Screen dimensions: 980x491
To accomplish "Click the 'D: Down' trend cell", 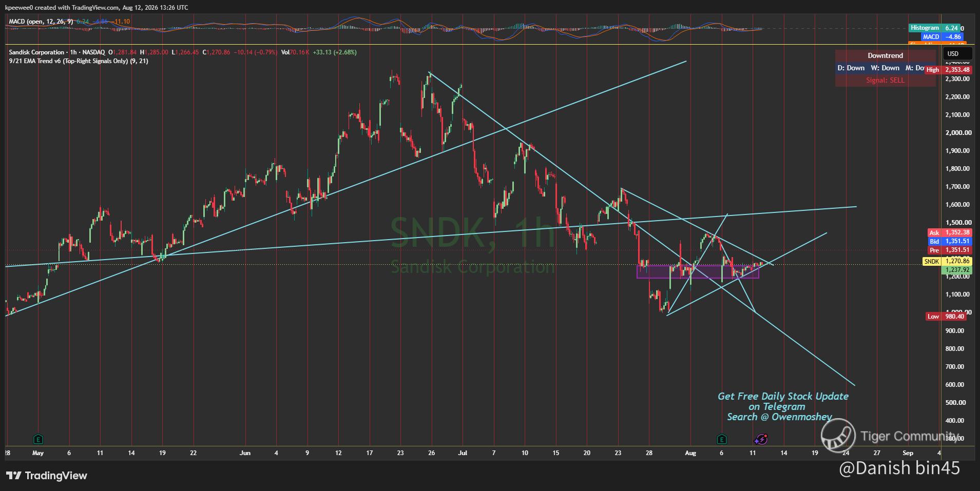I will (851, 68).
